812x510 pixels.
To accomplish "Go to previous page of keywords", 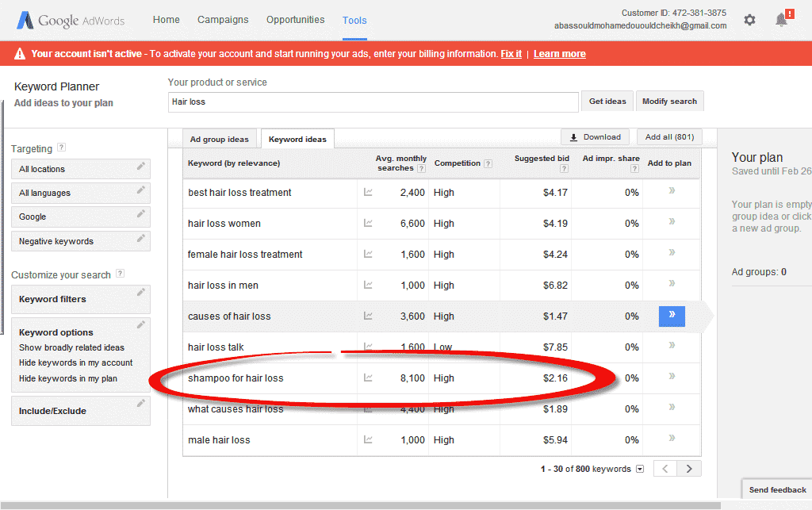I will [665, 469].
